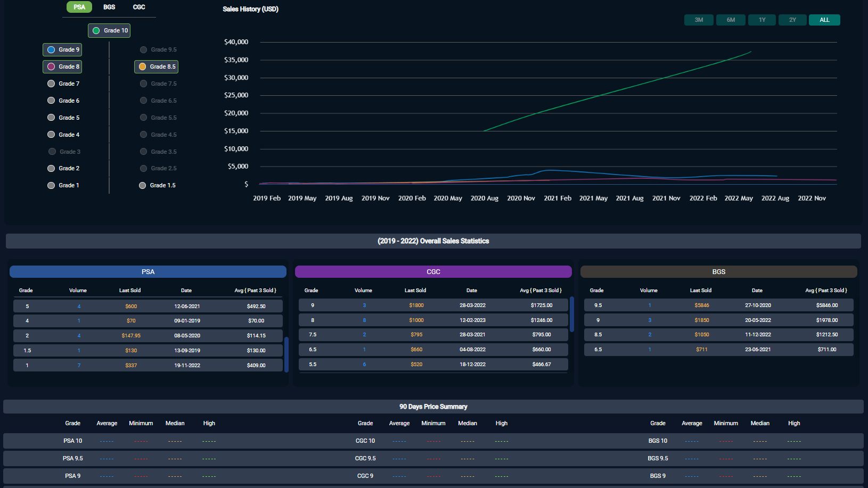This screenshot has width=868, height=488.
Task: Disable the Grade 10 chart series
Action: coord(109,30)
